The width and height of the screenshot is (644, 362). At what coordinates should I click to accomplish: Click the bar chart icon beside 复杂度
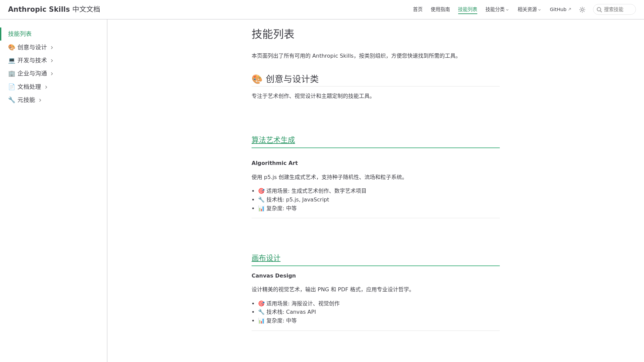[261, 208]
